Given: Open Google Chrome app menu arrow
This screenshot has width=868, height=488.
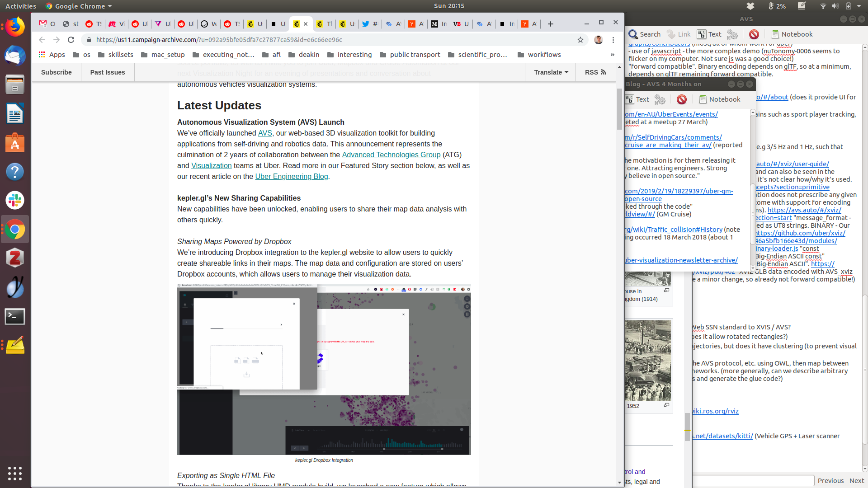Looking at the screenshot, I should click(110, 6).
